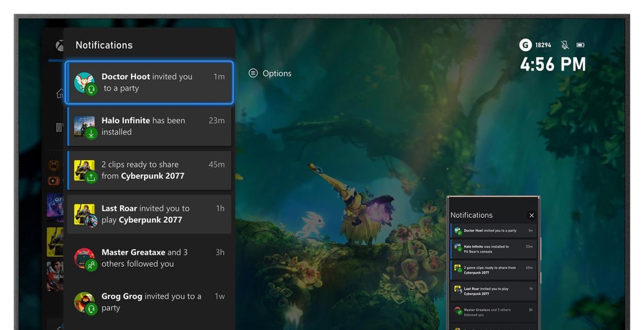Open "Grog Grog invited you to a party"
644x330 pixels.
[x=149, y=302]
